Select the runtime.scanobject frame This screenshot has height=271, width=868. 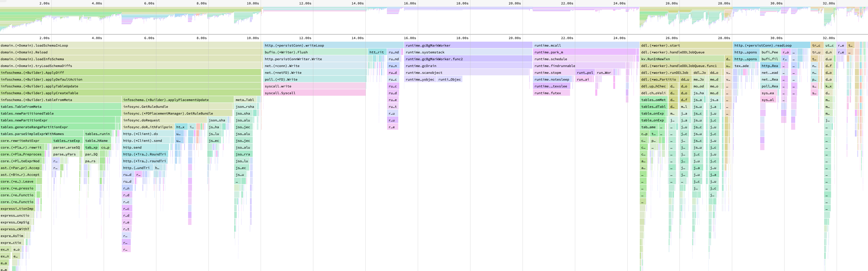point(467,72)
